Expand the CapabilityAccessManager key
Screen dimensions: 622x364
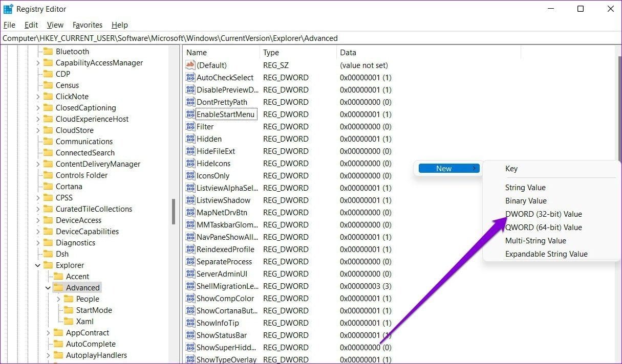point(38,63)
